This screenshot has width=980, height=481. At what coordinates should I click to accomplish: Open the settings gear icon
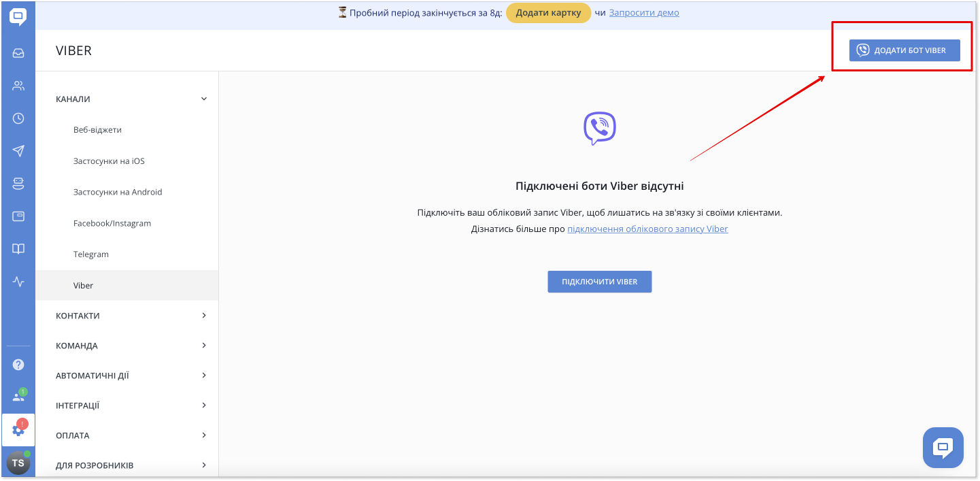tap(18, 430)
